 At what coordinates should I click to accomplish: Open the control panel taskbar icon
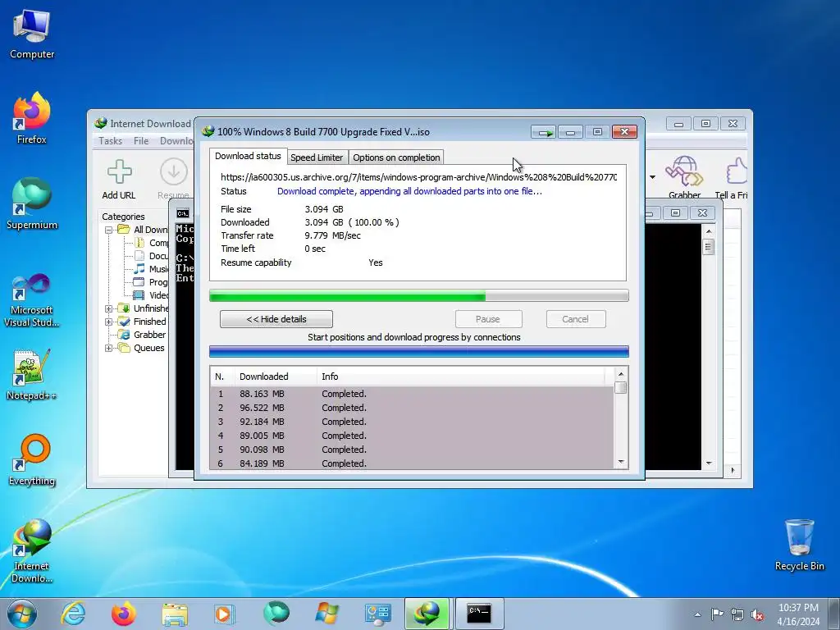pos(377,614)
